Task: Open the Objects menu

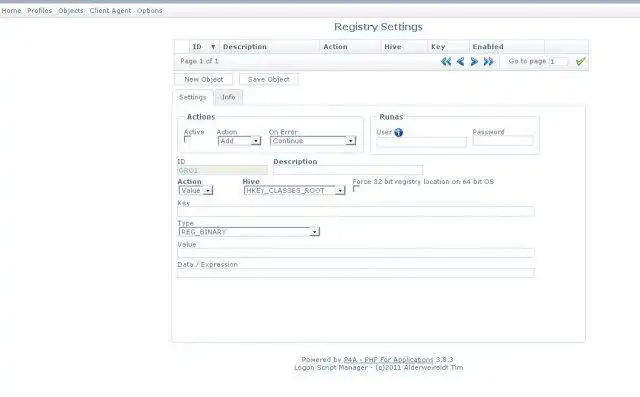Action: point(71,11)
